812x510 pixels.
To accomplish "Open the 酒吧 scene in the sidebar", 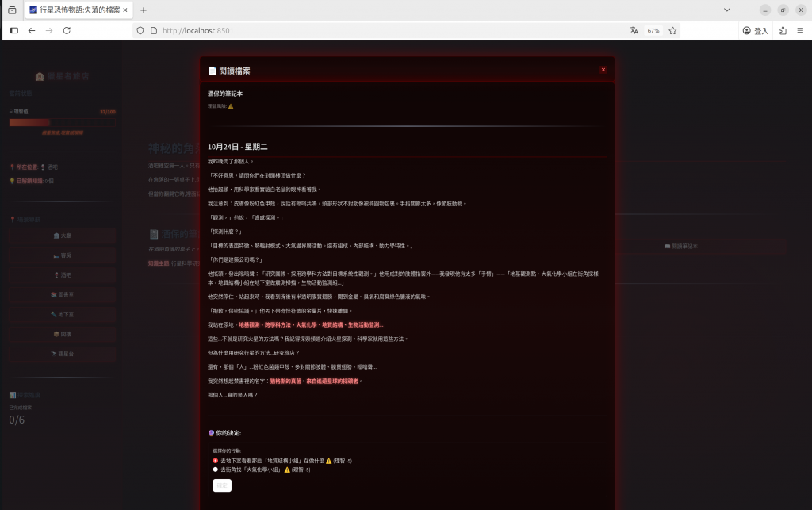I will click(x=62, y=275).
